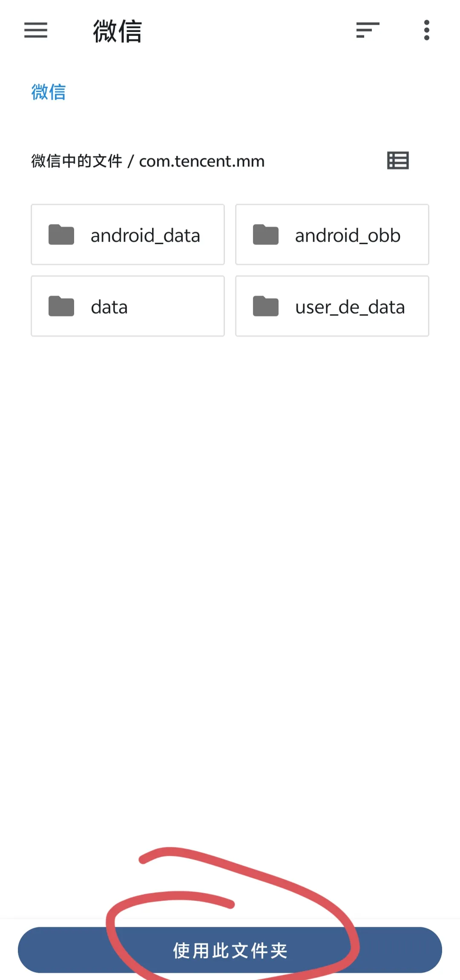Switch to list view layout icon
Image resolution: width=460 pixels, height=980 pixels.
pos(398,161)
